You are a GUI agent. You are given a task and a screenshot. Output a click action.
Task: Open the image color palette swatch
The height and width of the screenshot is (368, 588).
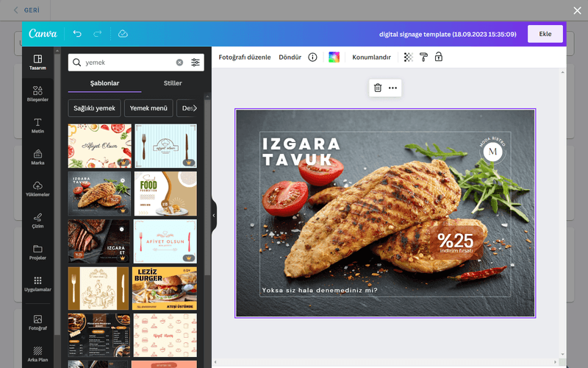tap(334, 57)
